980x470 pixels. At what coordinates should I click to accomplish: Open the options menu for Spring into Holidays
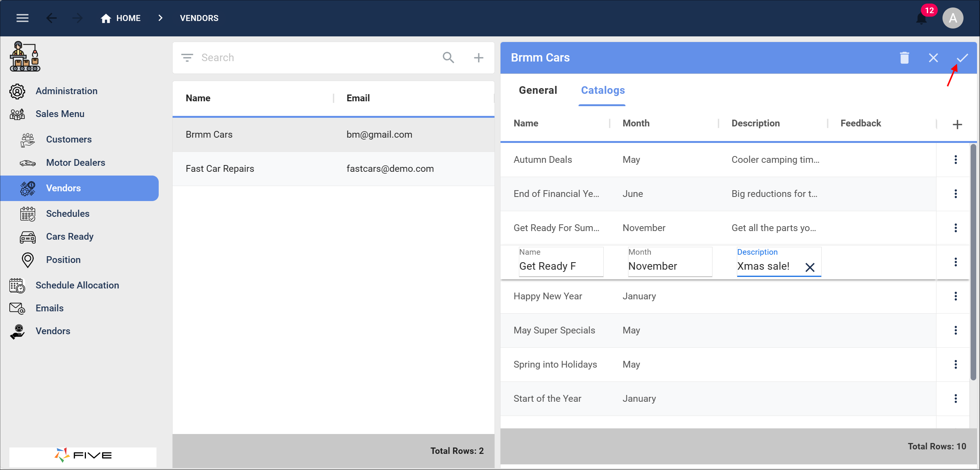[x=955, y=365]
